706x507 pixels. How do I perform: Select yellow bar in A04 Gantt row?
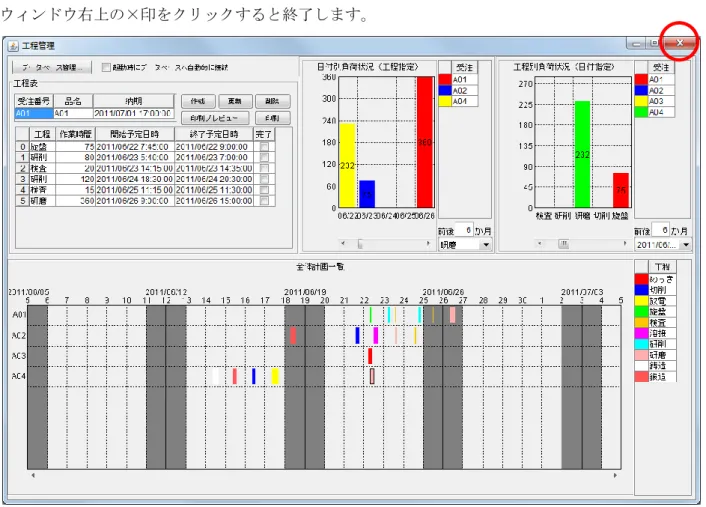275,376
